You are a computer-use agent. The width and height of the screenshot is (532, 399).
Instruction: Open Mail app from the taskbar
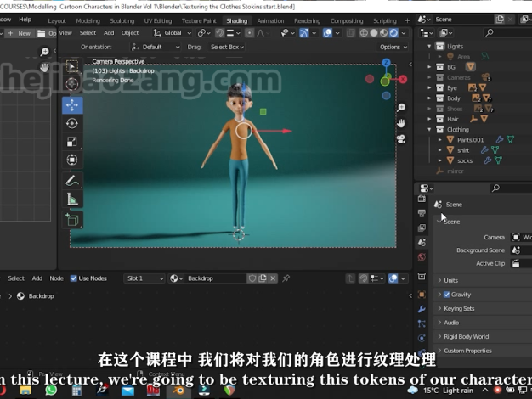tap(127, 391)
